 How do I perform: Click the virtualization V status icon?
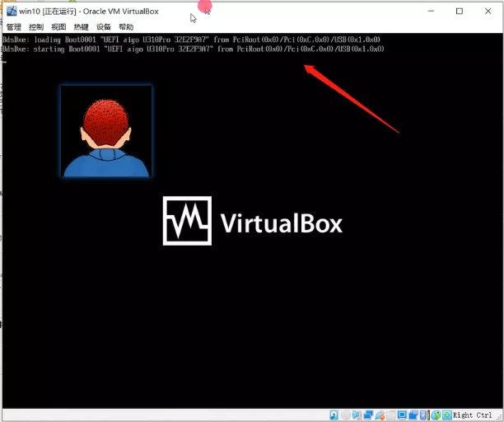[423, 415]
